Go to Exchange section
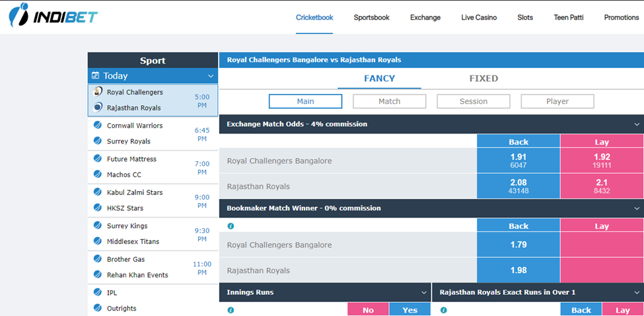 [425, 18]
